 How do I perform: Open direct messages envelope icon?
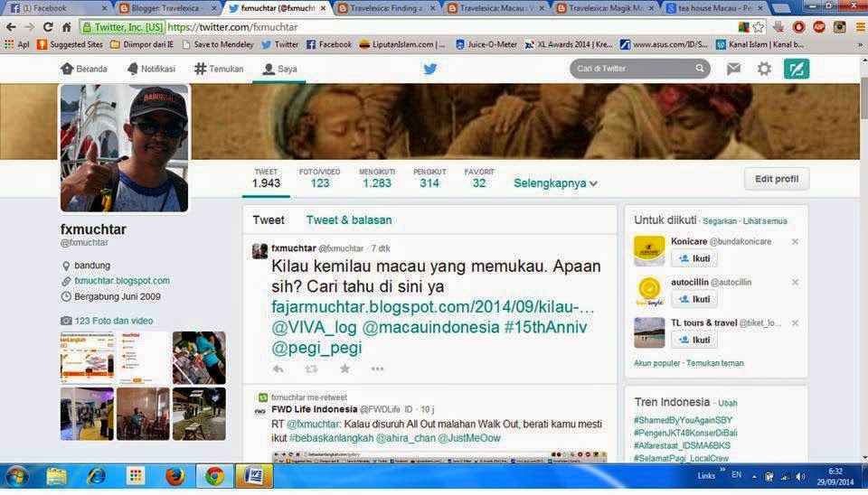click(x=733, y=69)
